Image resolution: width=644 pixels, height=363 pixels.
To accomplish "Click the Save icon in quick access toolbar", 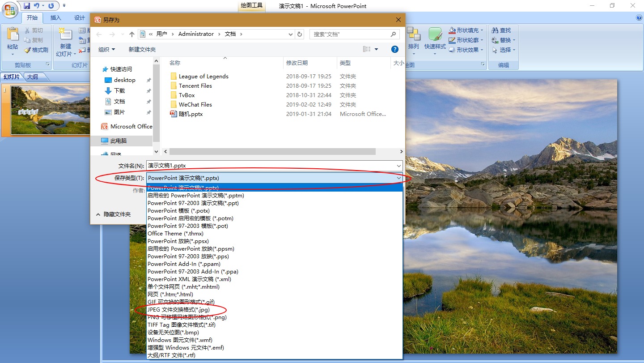I will click(27, 6).
